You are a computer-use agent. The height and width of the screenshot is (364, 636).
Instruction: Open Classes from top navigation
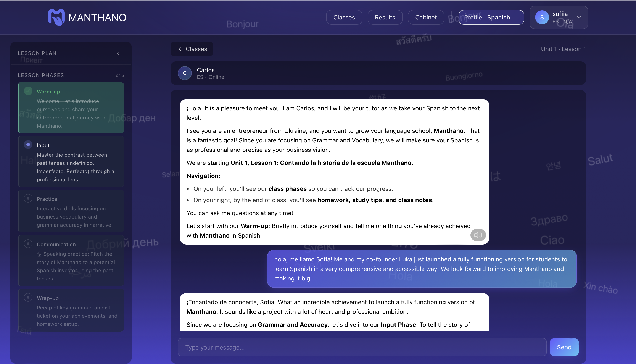click(x=344, y=17)
